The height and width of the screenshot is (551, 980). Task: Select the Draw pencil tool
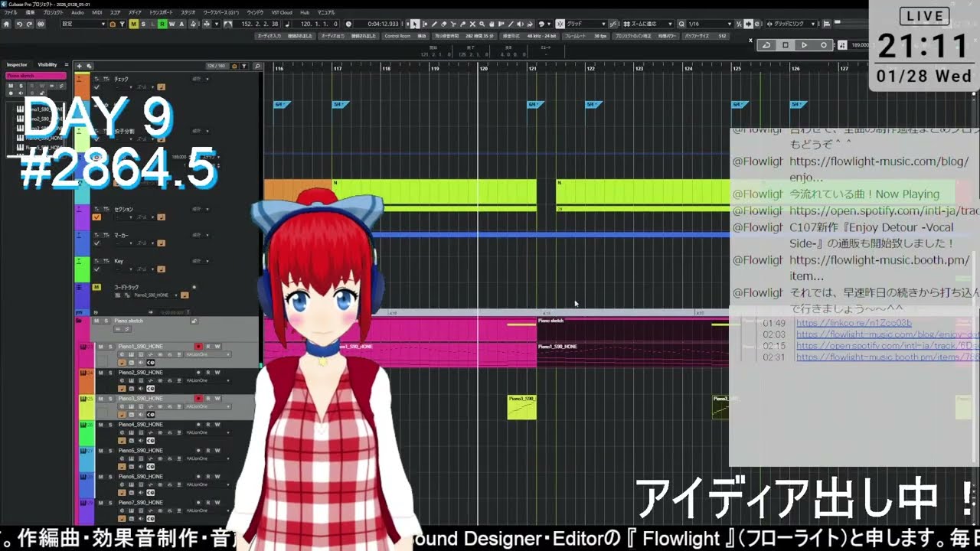click(x=434, y=24)
